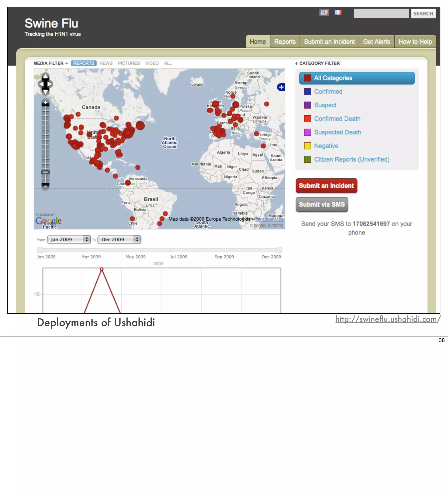This screenshot has height=493, width=448.
Task: Filter by Suspect category
Action: [325, 105]
